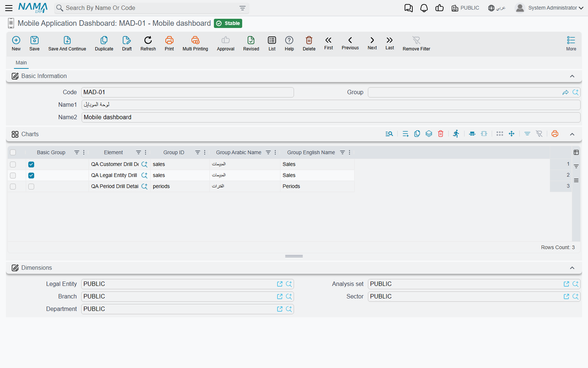This screenshot has width=588, height=368.
Task: Open Group ID column options menu
Action: pos(205,152)
